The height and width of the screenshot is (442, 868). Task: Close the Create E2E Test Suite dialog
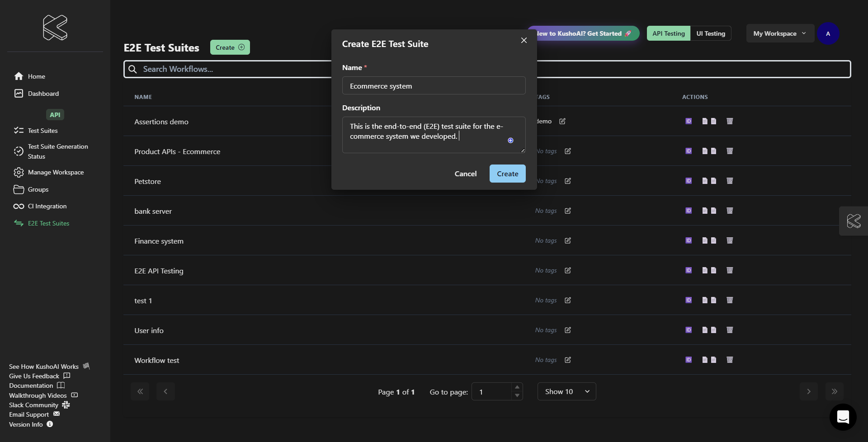tap(524, 40)
